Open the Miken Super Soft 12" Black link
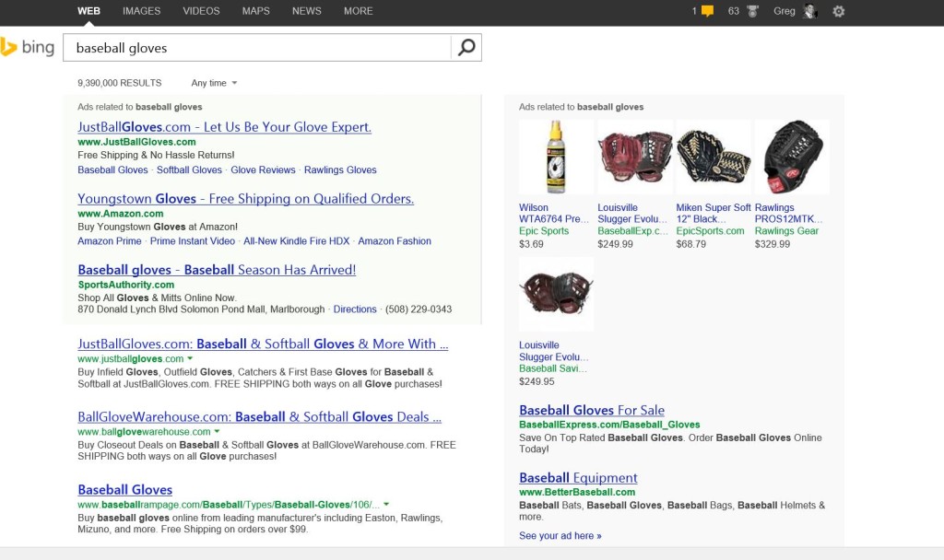Image resolution: width=944 pixels, height=560 pixels. pyautogui.click(x=714, y=213)
